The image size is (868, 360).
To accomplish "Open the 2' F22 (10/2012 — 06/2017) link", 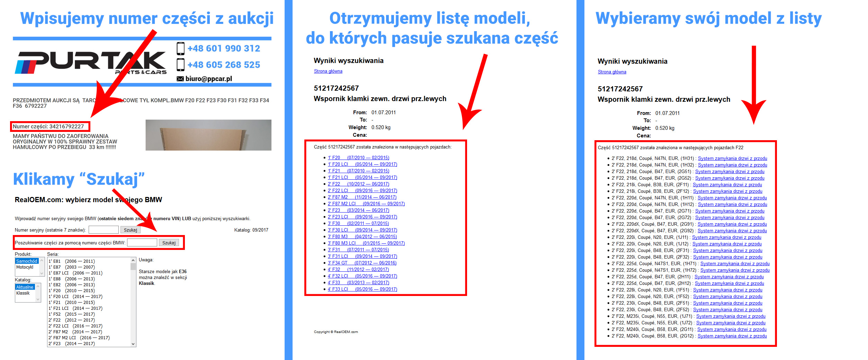I will 359,184.
